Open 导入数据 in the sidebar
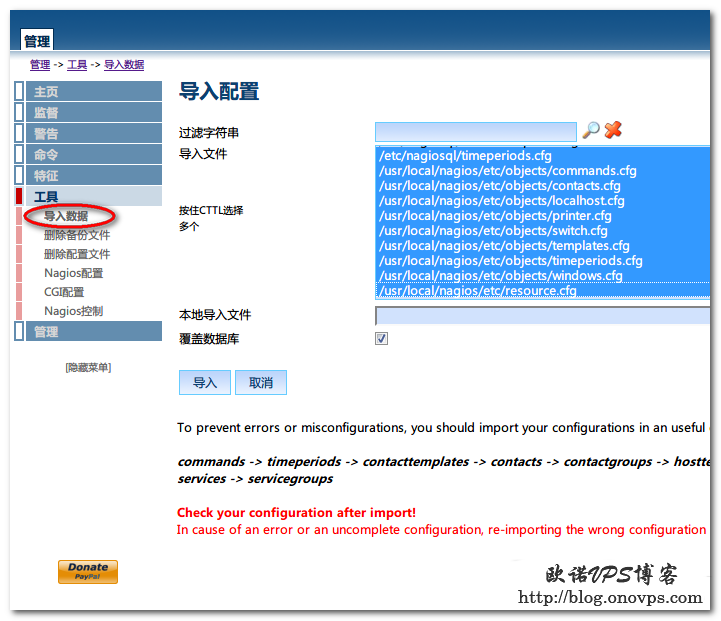This screenshot has height=621, width=721. click(66, 216)
